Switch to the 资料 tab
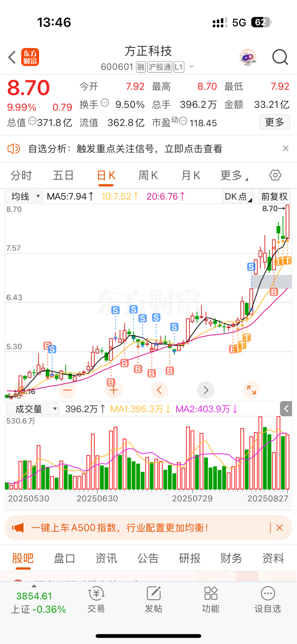Image resolution: width=297 pixels, height=644 pixels. [273, 558]
